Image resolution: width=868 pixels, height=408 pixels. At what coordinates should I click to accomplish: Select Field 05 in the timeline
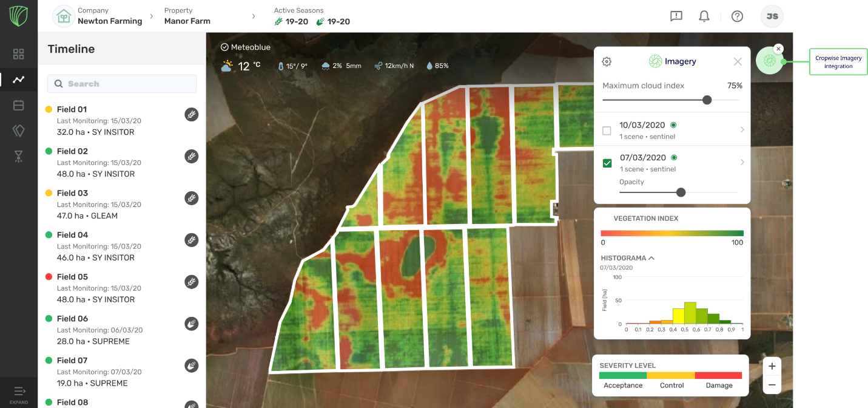(x=72, y=277)
